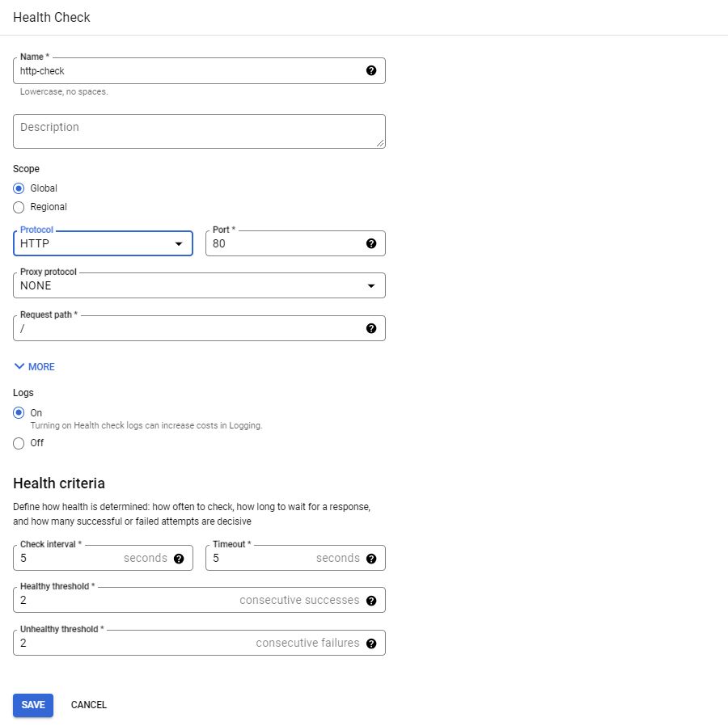Click the Port field help icon
Screen dimensions: 728x726
point(371,243)
